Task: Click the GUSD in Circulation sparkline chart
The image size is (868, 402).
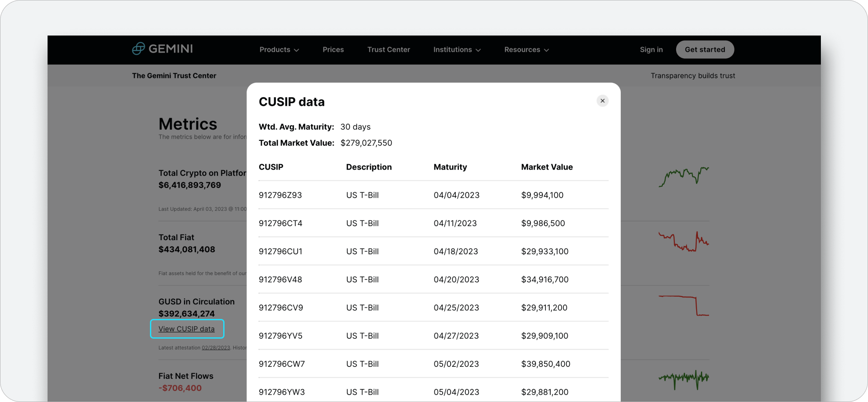Action: click(x=684, y=305)
